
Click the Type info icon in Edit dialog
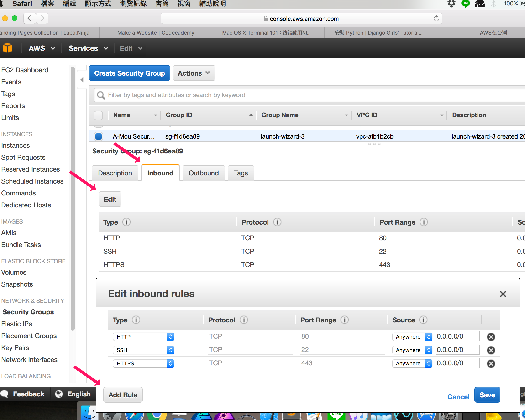[x=136, y=320]
